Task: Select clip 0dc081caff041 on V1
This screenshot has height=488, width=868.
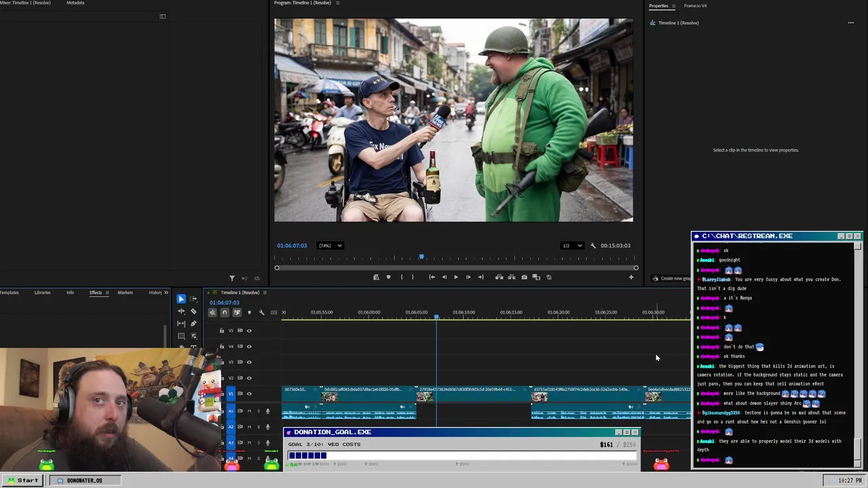Action: click(368, 393)
